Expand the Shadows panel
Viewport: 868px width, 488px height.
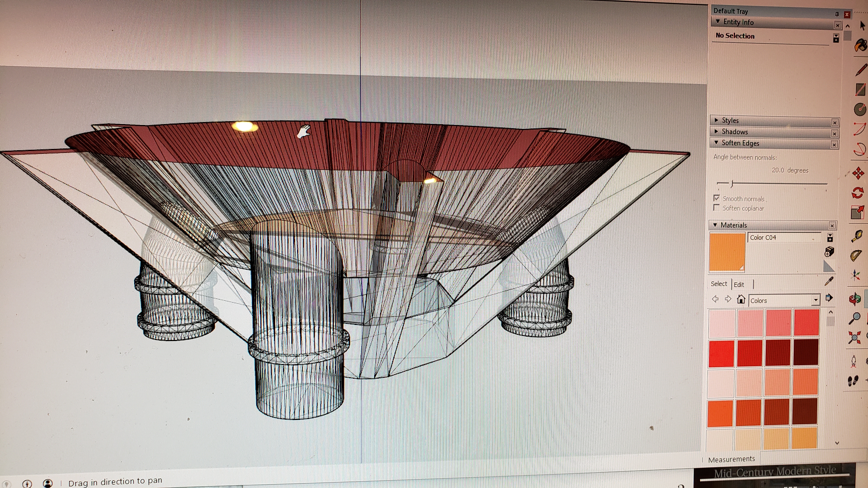coord(717,131)
